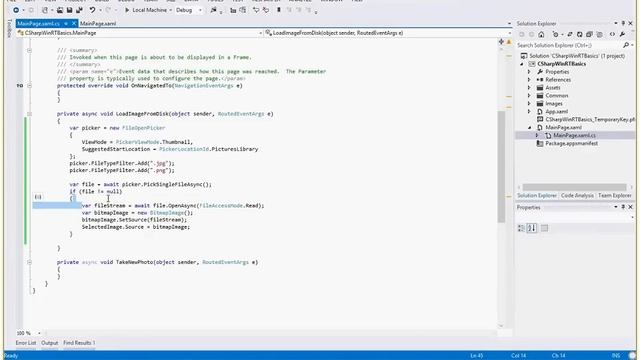Switch to the Team Explorer tab
Screen dimensions: 640x360
(614, 196)
